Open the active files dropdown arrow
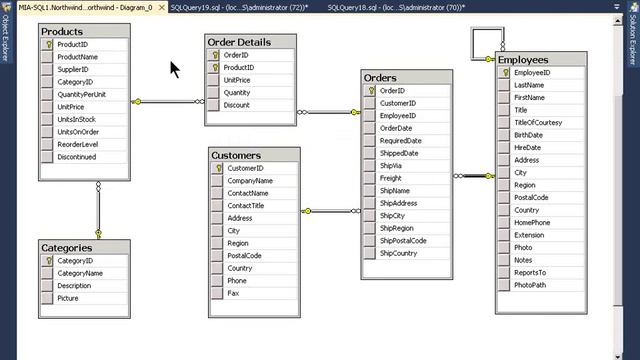 click(x=617, y=7)
